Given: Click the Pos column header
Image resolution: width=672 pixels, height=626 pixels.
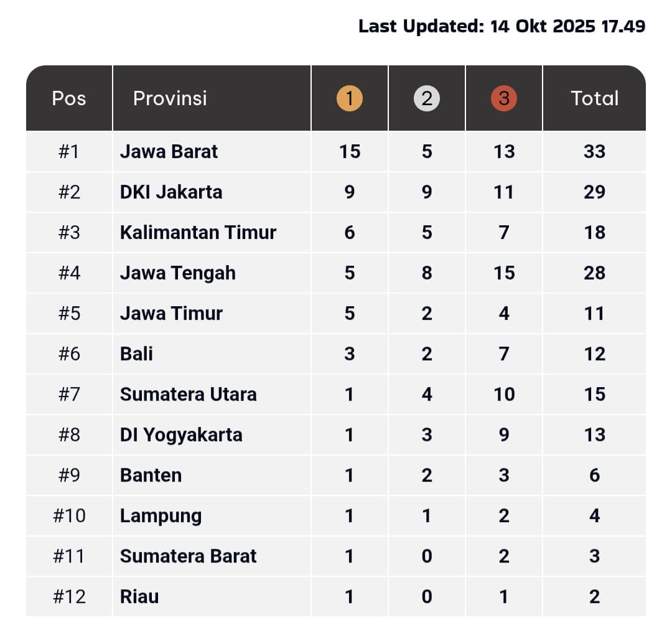Looking at the screenshot, I should click(69, 98).
